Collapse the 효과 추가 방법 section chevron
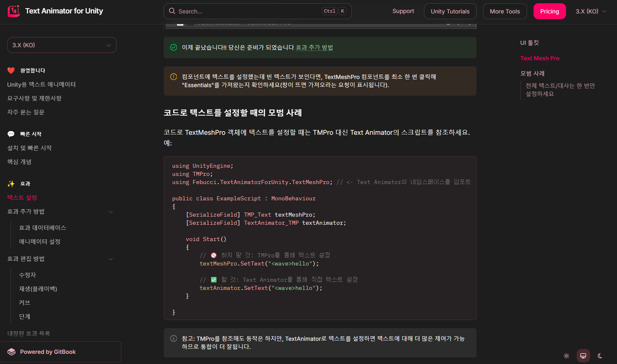Screen dimensions: 617x364 pyautogui.click(x=111, y=212)
